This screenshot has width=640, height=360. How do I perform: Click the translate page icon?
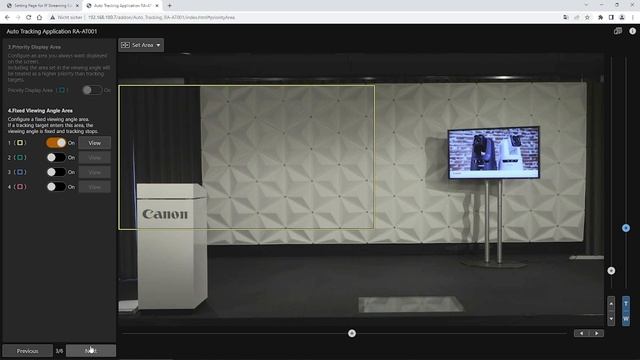[566, 17]
